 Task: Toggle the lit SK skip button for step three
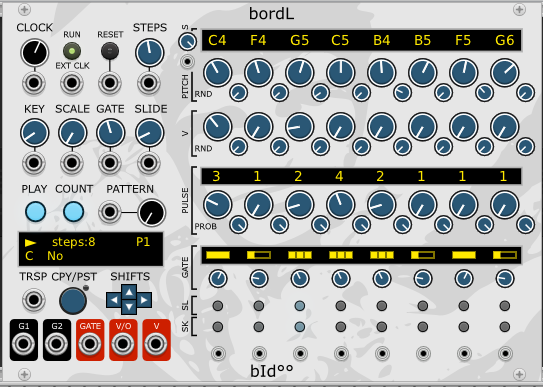click(x=300, y=327)
